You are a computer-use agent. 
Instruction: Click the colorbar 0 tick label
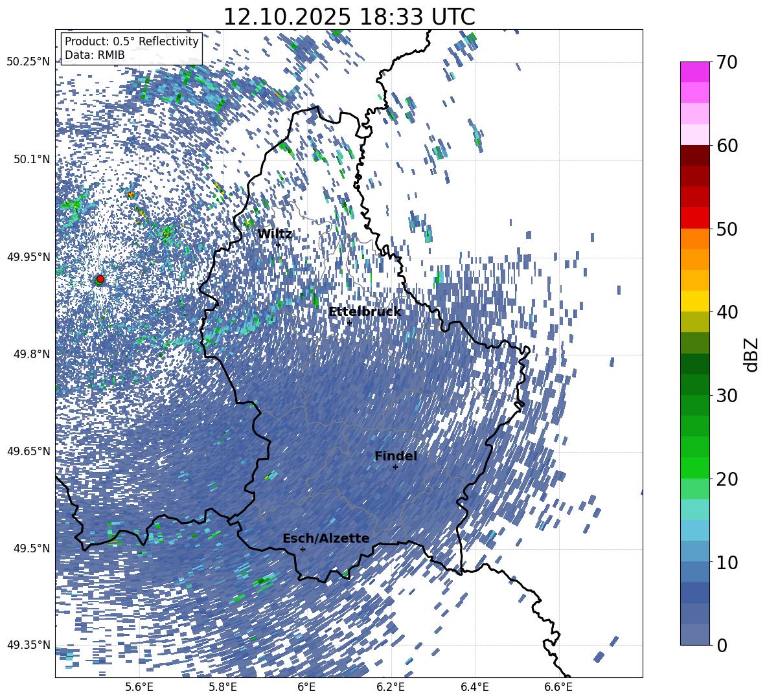click(722, 645)
